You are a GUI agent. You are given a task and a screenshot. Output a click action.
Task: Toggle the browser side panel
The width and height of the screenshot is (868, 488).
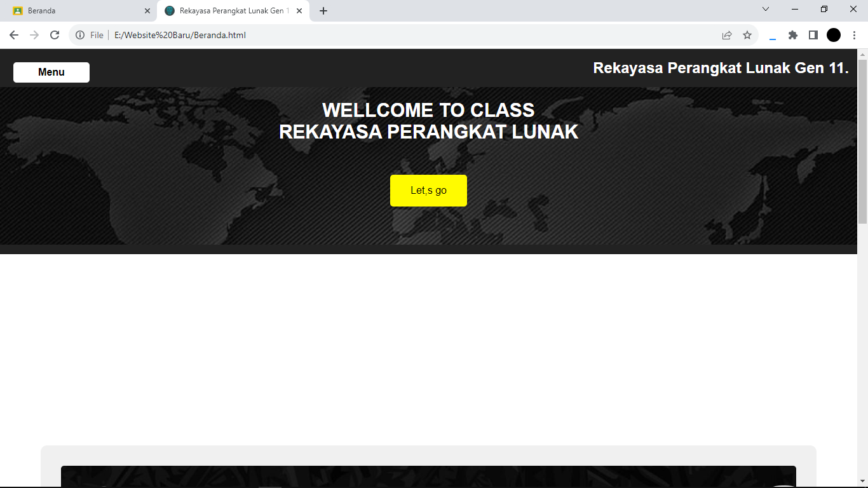(813, 35)
